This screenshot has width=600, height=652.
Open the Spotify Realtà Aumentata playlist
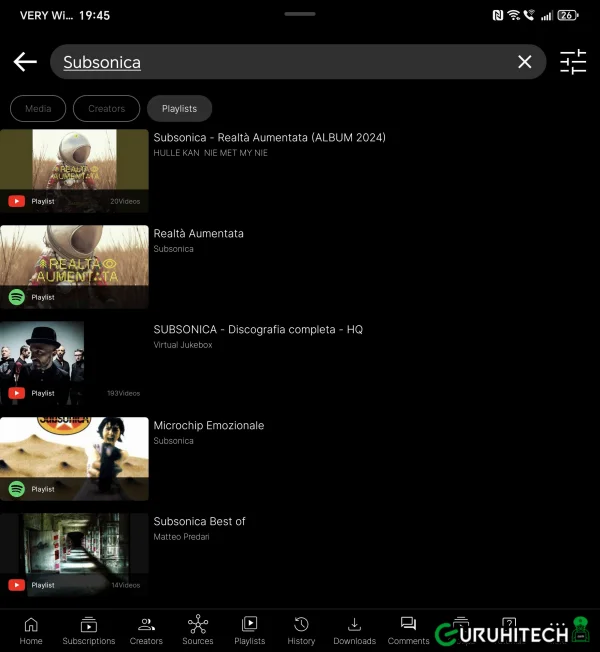74,266
